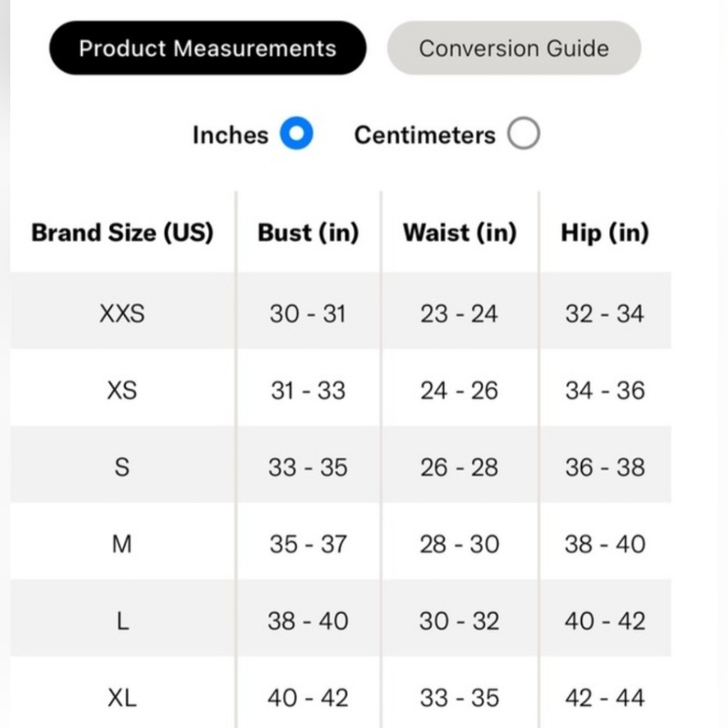Click the 35 - 37 bust value
Image resolution: width=728 pixels, height=728 pixels.
[x=308, y=544]
